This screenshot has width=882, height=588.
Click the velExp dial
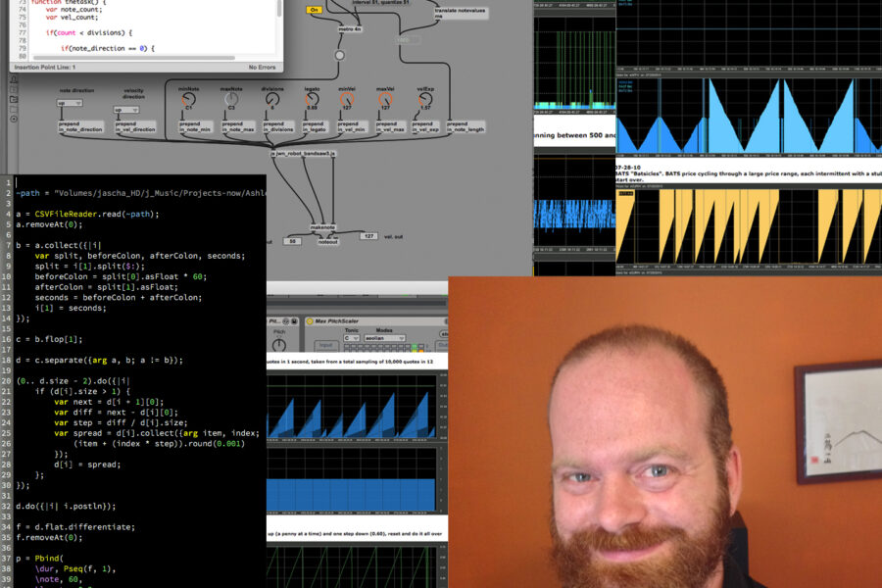425,99
